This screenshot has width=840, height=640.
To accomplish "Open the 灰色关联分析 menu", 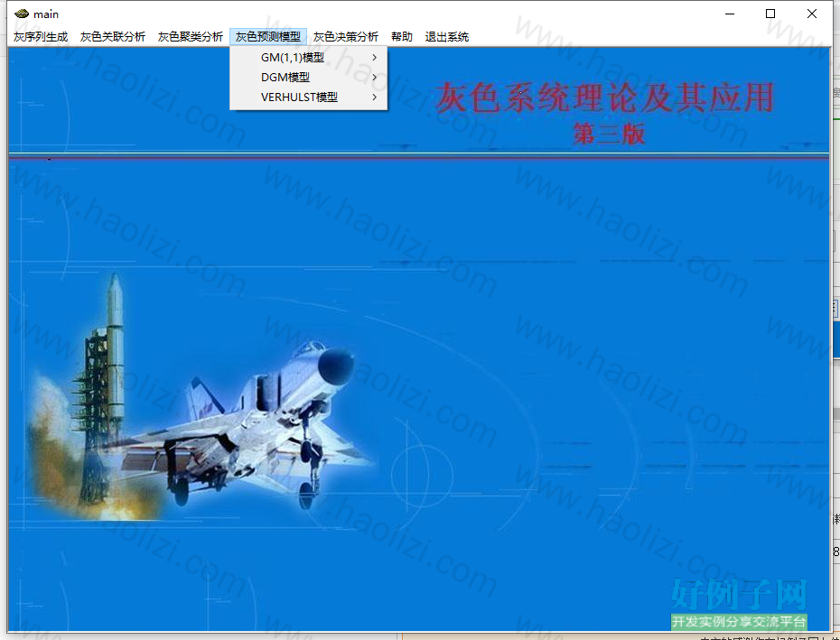I will pos(113,37).
